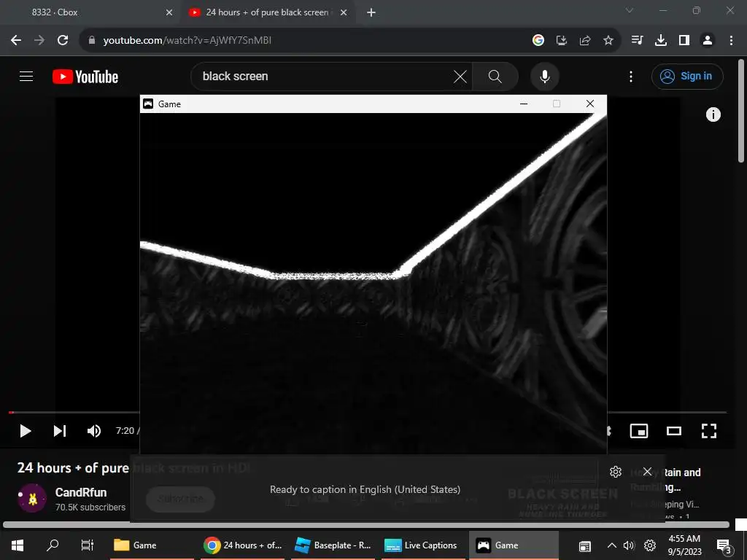The width and height of the screenshot is (747, 560).
Task: Toggle theater mode
Action: click(673, 431)
